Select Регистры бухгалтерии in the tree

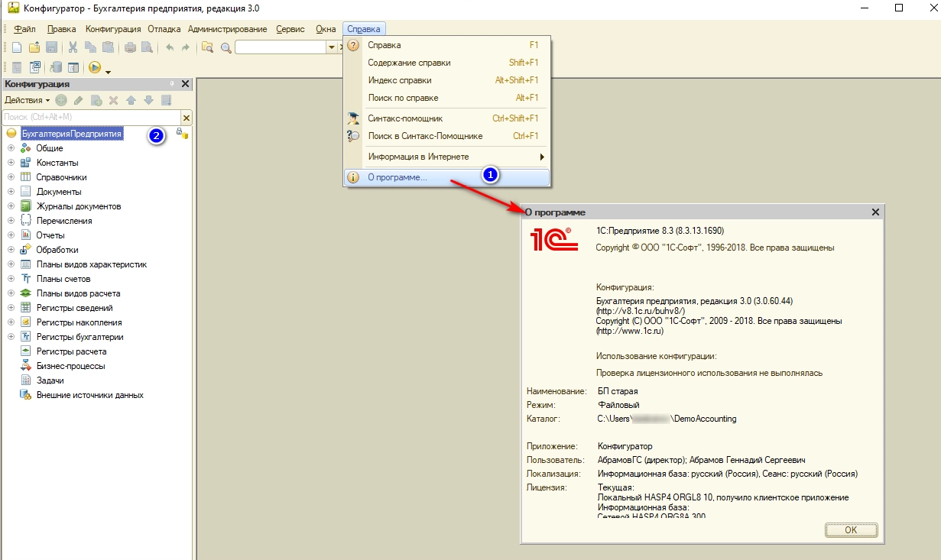pyautogui.click(x=79, y=337)
